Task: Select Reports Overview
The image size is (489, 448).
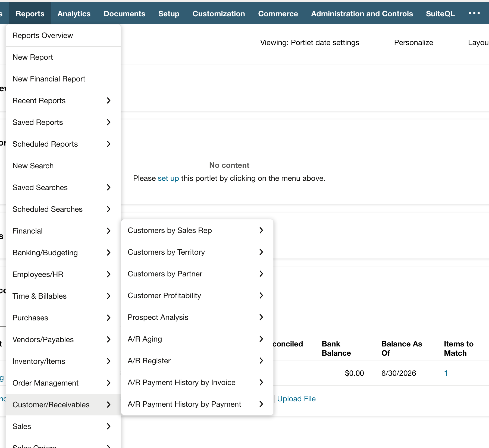Action: [63, 35]
